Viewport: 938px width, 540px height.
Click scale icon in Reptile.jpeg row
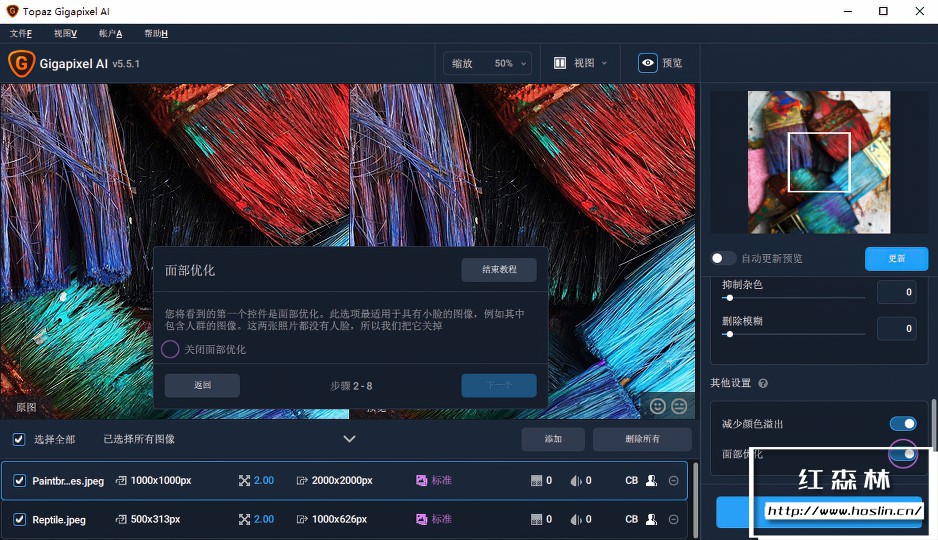pyautogui.click(x=244, y=519)
